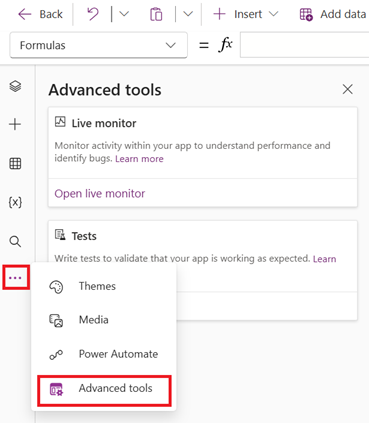The height and width of the screenshot is (423, 369).
Task: Click the Advanced tools pane title
Action: (x=105, y=90)
